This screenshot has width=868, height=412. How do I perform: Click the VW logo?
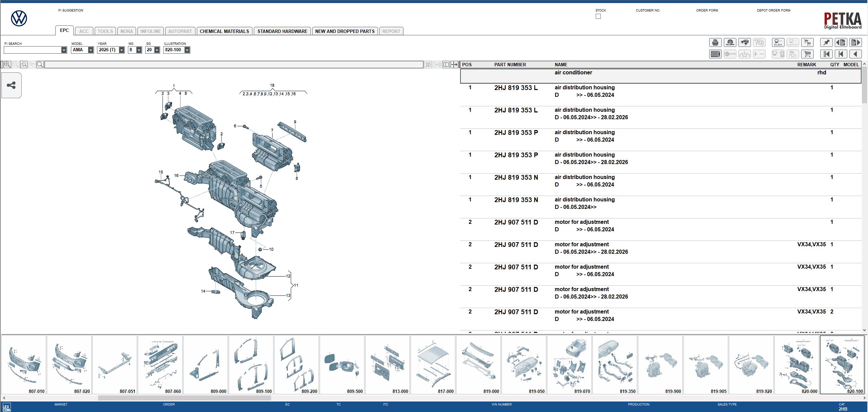click(x=19, y=19)
